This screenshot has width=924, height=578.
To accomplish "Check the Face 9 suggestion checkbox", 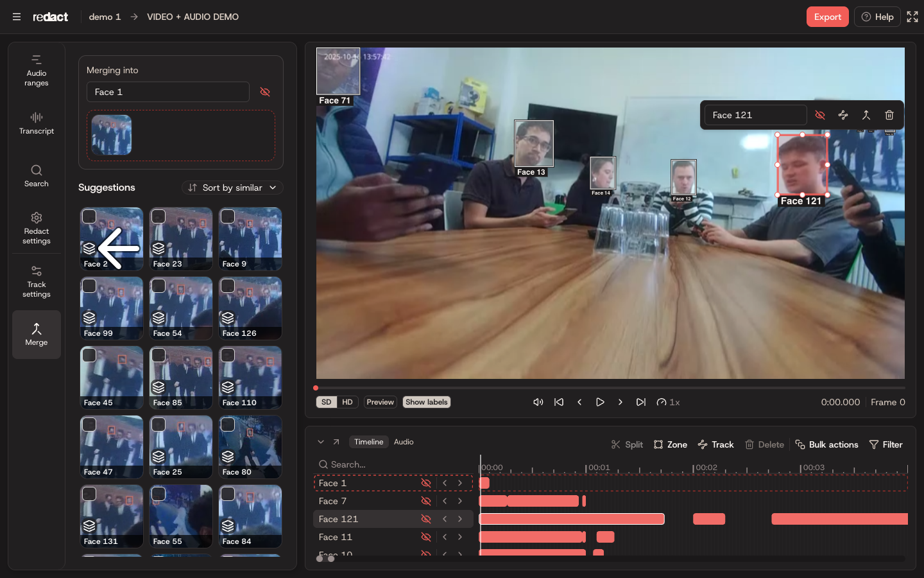I will 228,216.
